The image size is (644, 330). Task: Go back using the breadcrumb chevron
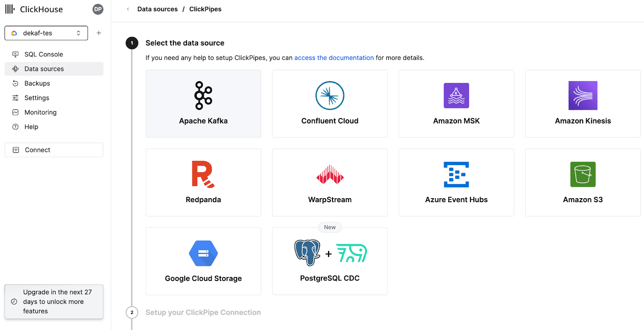coord(128,9)
